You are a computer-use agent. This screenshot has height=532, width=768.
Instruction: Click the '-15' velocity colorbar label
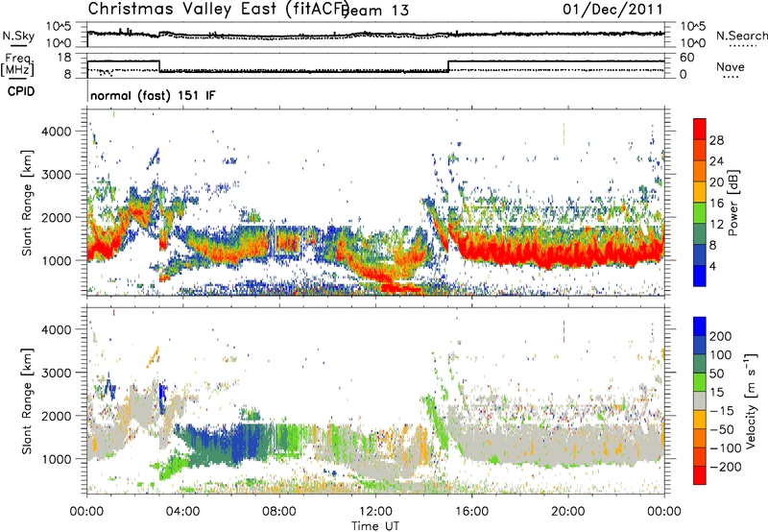(x=722, y=411)
